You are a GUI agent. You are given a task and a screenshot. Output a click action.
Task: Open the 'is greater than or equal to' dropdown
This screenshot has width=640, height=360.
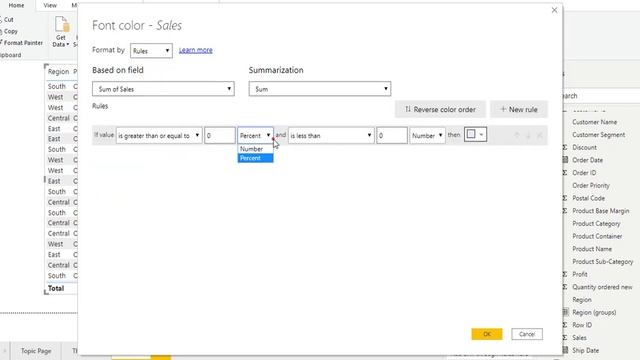[x=159, y=136]
